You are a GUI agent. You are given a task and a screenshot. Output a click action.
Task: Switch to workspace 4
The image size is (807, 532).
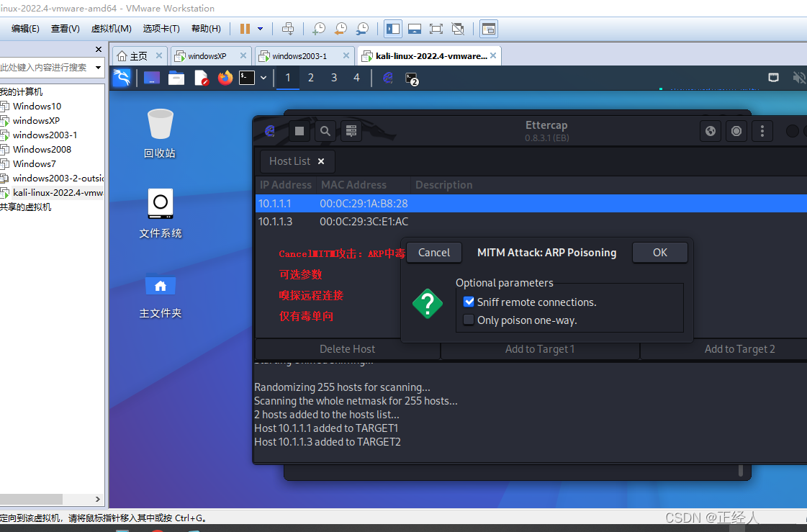(x=356, y=78)
